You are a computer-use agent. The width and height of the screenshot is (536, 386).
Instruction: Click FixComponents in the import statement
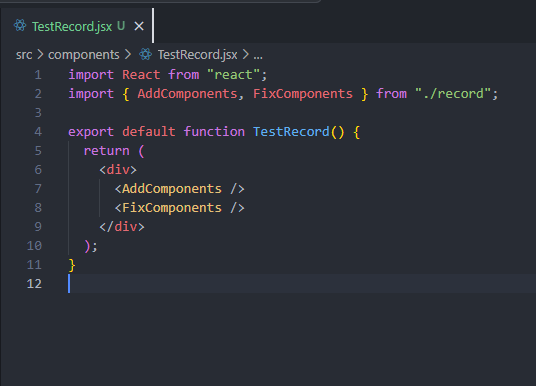pyautogui.click(x=303, y=94)
